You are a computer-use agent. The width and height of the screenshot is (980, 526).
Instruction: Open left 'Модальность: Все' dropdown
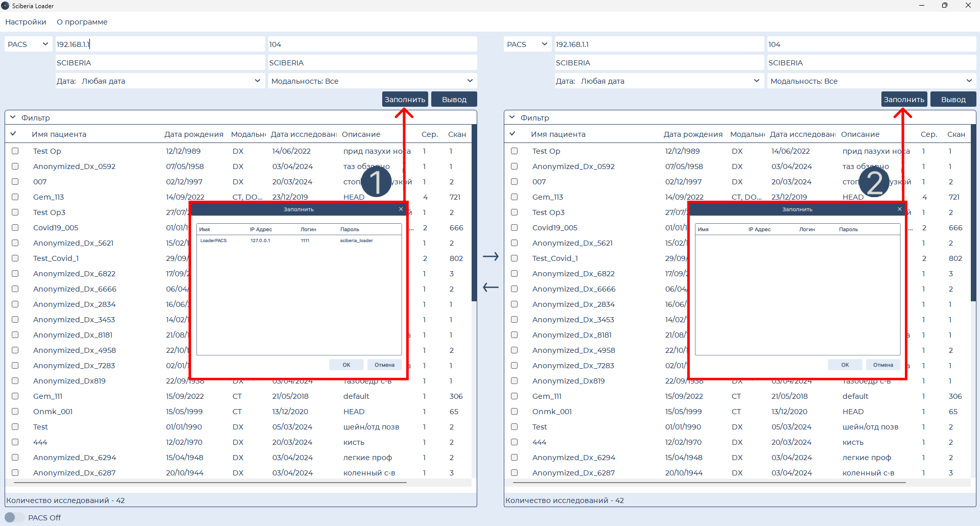tap(372, 81)
